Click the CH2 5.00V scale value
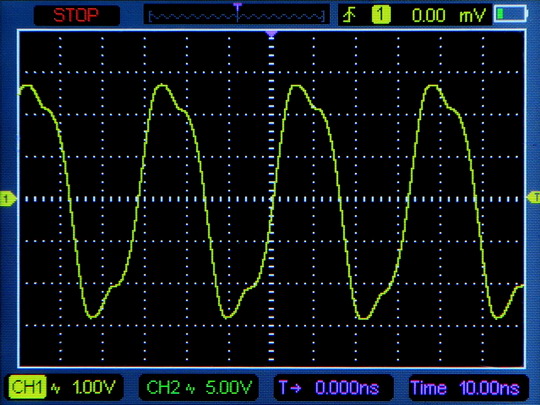This screenshot has width=540, height=405. tap(228, 388)
